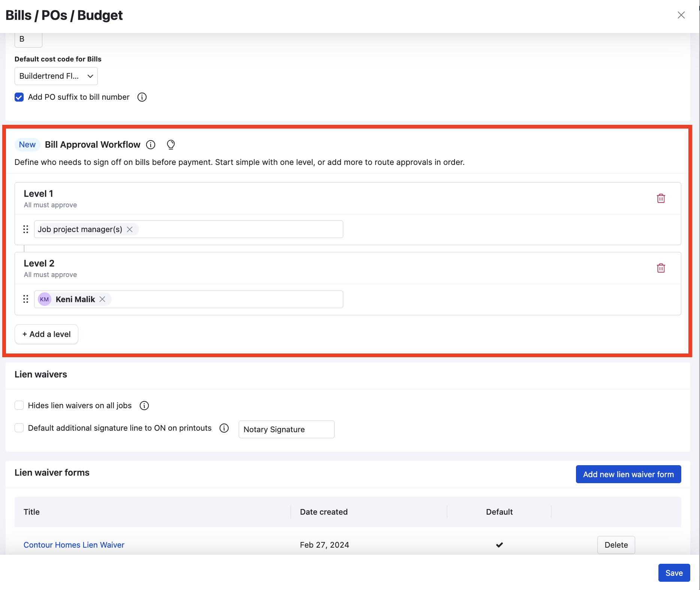Click the Feb 27, 2024 date cell
Viewport: 700px width, 590px height.
click(325, 545)
